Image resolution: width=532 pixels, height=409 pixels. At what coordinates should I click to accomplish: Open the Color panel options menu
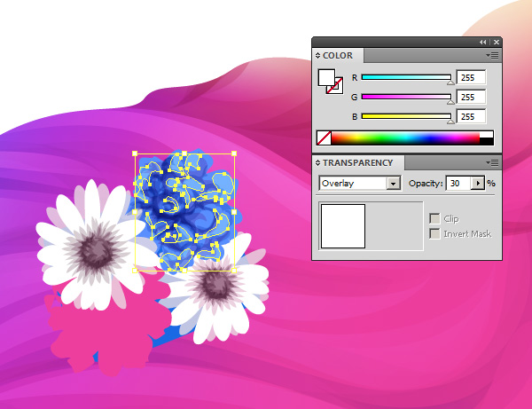tap(493, 55)
